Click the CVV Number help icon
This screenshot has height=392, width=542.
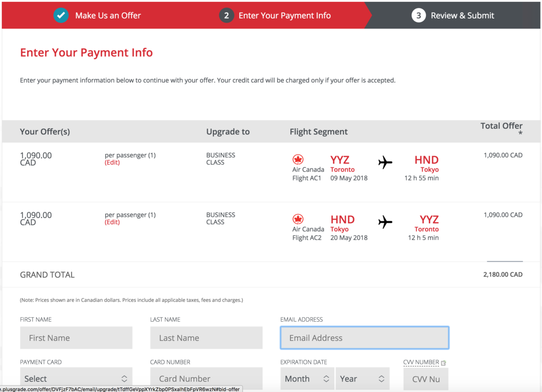click(444, 363)
